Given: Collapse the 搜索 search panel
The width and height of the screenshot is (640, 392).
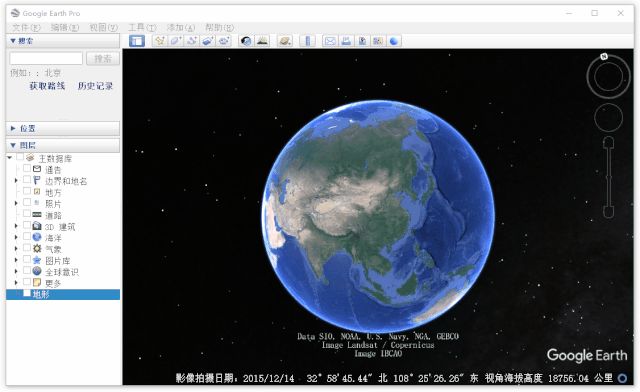Looking at the screenshot, I should pos(13,41).
